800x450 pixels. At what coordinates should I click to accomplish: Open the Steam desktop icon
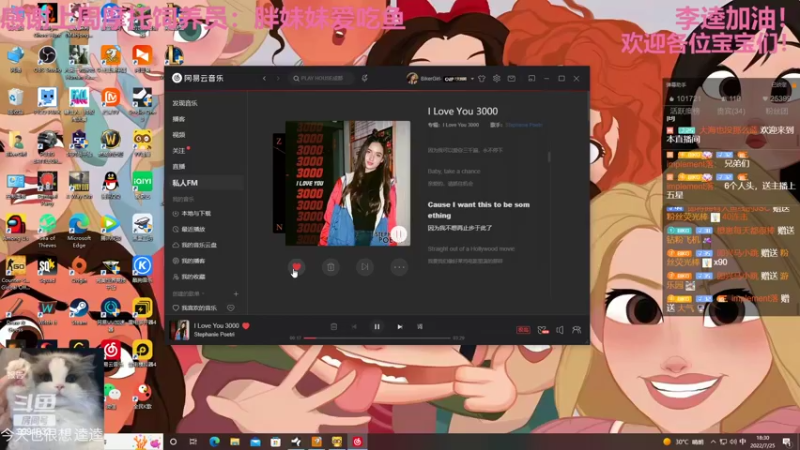point(79,311)
